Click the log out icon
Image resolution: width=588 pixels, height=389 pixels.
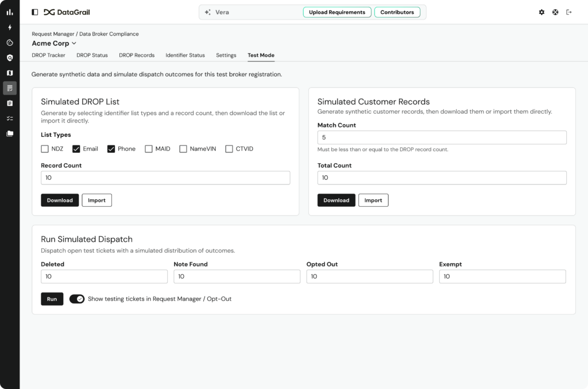point(569,13)
